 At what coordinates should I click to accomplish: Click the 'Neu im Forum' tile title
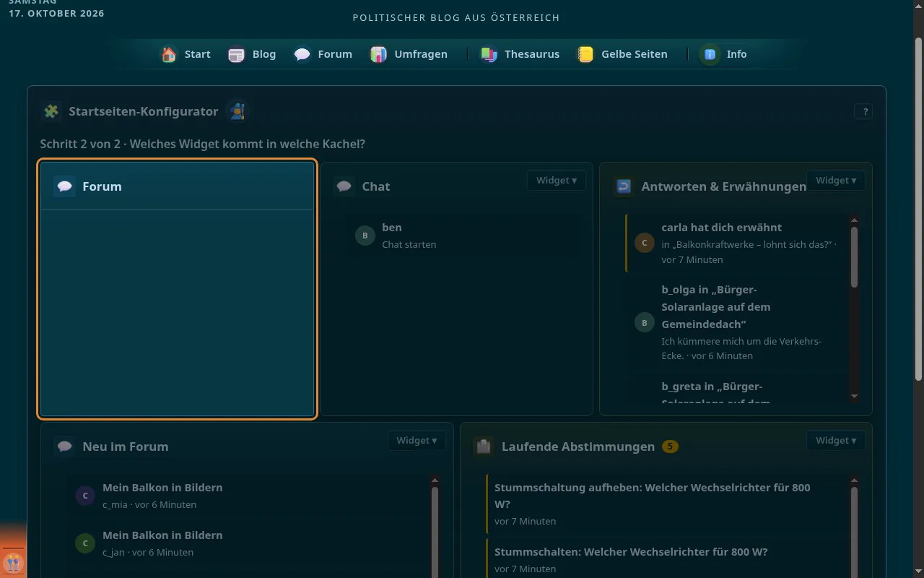pos(125,447)
